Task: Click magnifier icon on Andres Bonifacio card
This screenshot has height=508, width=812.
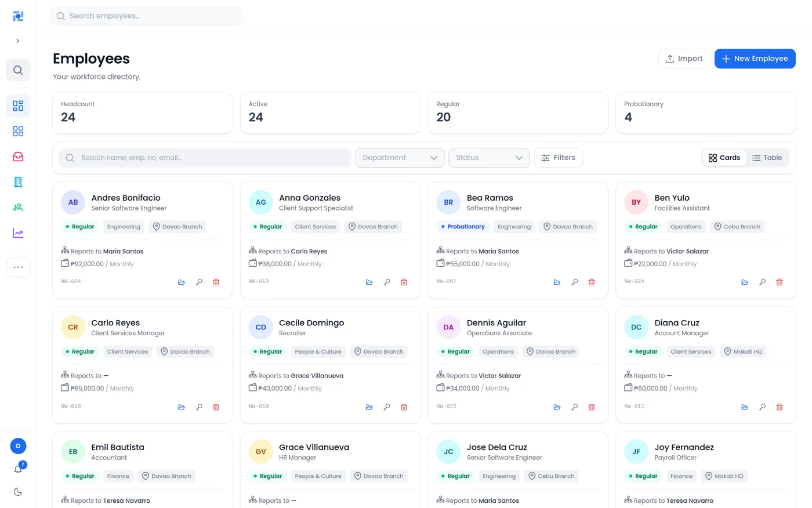Action: [x=199, y=282]
